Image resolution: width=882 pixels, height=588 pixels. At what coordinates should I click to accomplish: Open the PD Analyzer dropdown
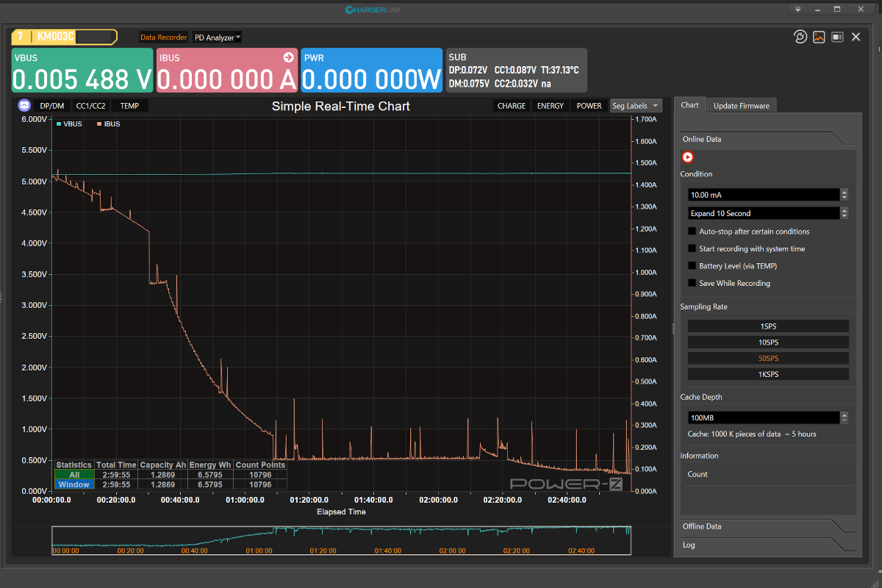(217, 37)
